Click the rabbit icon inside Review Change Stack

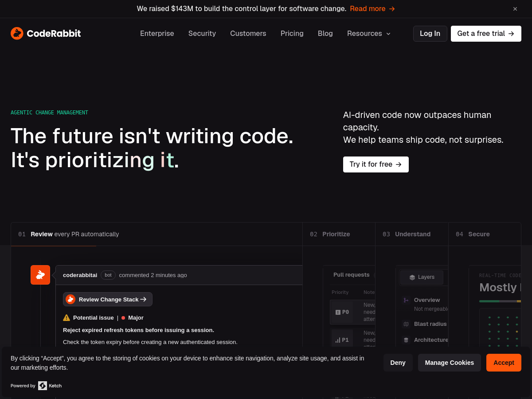(70, 299)
